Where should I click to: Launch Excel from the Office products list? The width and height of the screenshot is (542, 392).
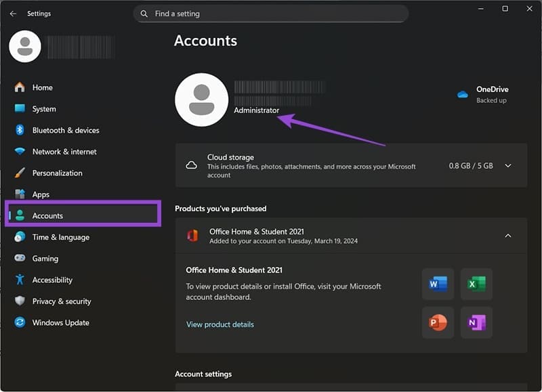476,284
